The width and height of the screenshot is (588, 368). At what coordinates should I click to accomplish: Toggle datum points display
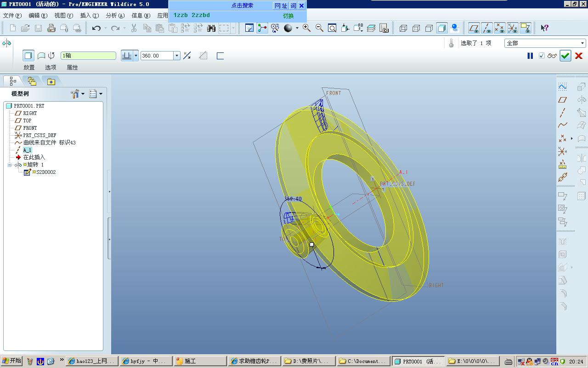click(499, 28)
